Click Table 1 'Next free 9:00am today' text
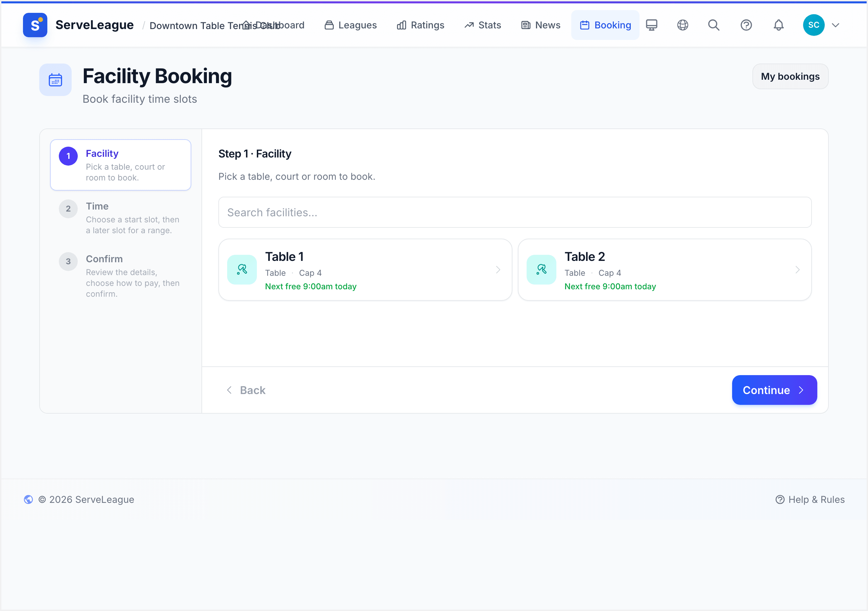The width and height of the screenshot is (868, 611). click(311, 286)
